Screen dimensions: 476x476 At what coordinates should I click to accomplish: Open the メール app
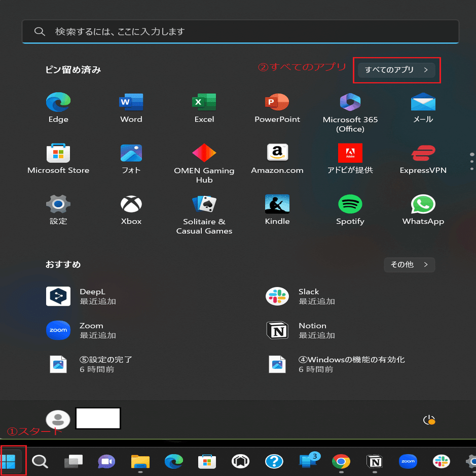(x=423, y=108)
